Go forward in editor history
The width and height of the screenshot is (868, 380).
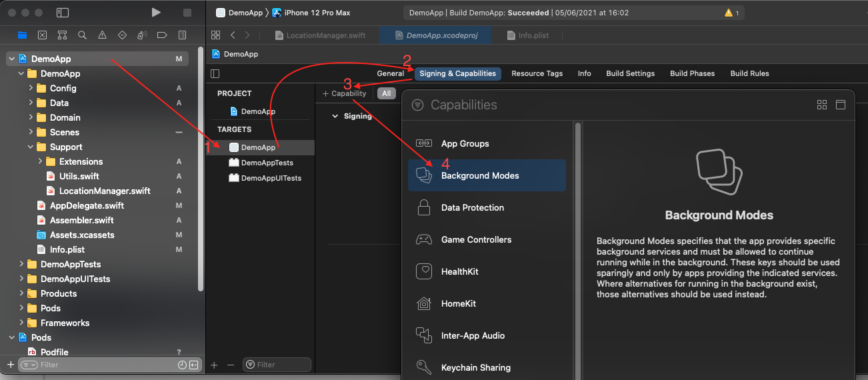click(x=247, y=35)
